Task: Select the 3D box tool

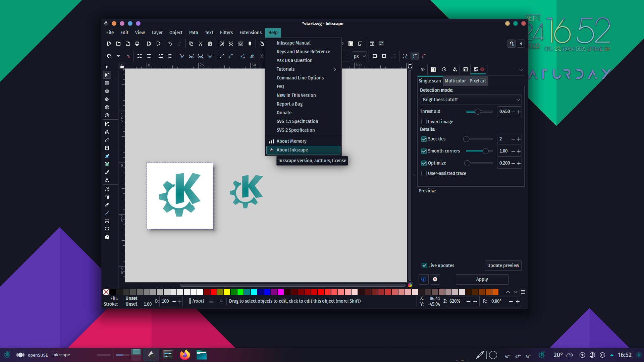Action: pos(107,107)
